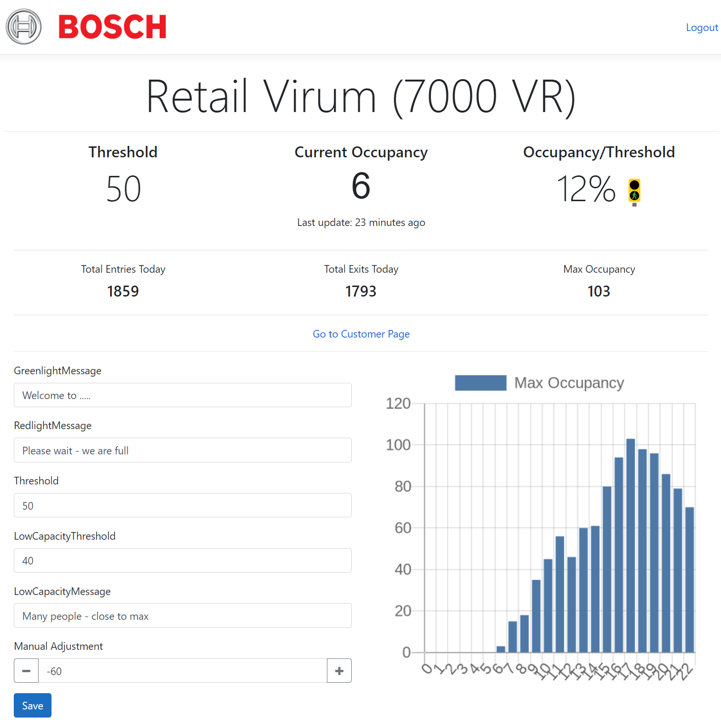Click the Total Exits Today label
The width and height of the screenshot is (721, 728).
(x=361, y=269)
